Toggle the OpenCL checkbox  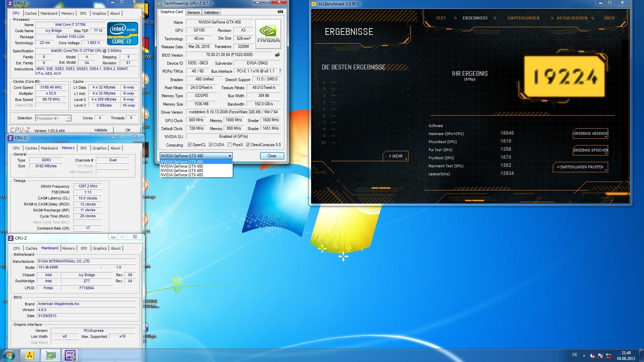[x=190, y=145]
